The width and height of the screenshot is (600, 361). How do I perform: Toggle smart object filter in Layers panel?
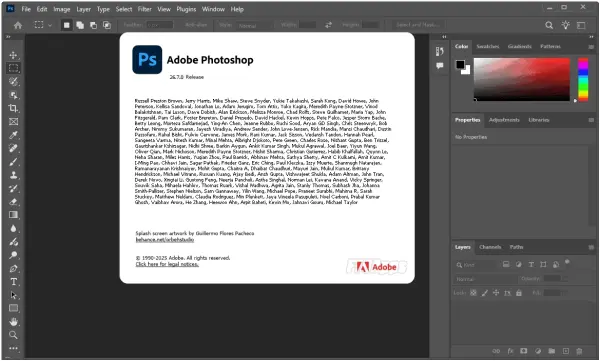coord(556,265)
